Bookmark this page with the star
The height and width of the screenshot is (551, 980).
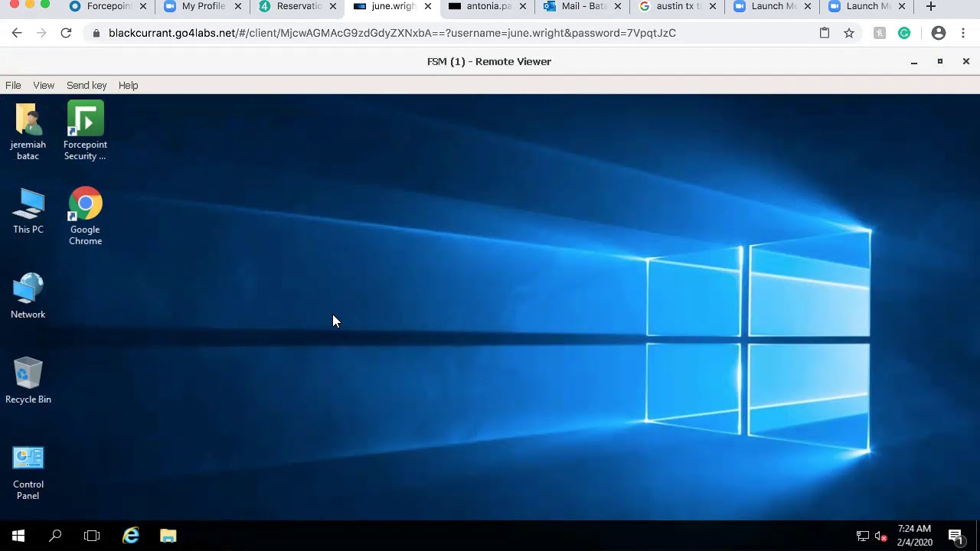coord(849,33)
